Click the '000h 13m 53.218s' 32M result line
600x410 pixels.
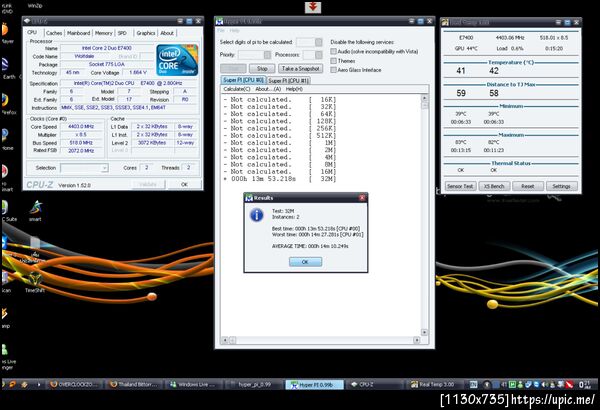280,179
